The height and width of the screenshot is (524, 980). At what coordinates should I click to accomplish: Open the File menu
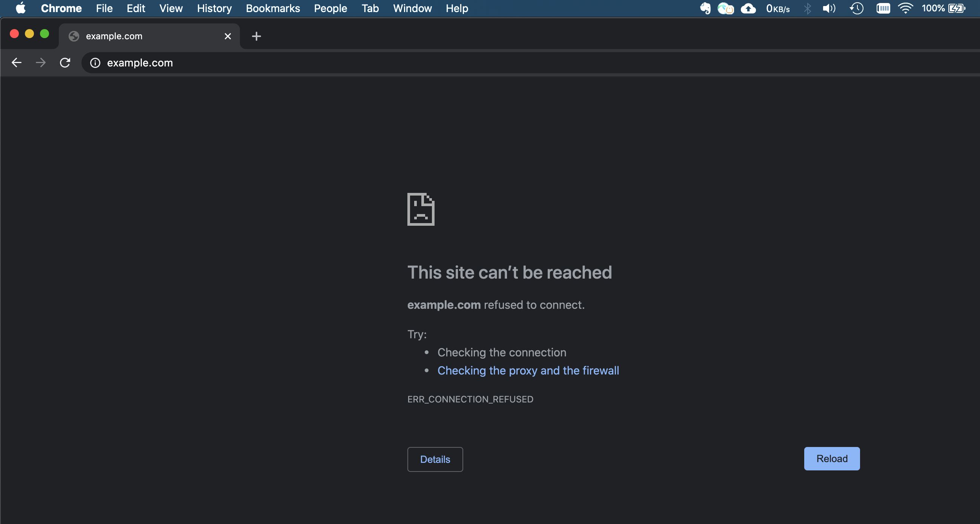click(x=104, y=8)
